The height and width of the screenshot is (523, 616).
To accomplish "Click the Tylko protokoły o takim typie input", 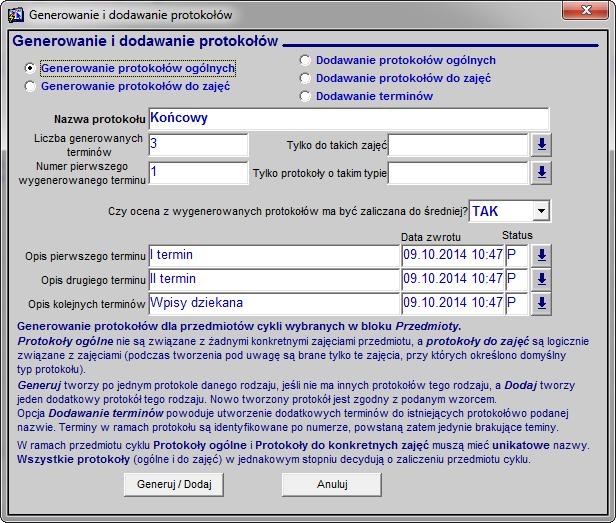I will (x=458, y=172).
